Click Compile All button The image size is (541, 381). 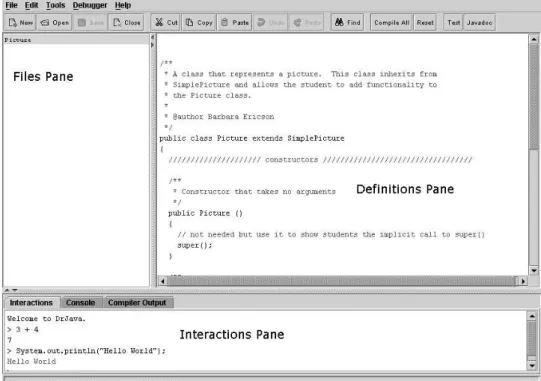[392, 22]
